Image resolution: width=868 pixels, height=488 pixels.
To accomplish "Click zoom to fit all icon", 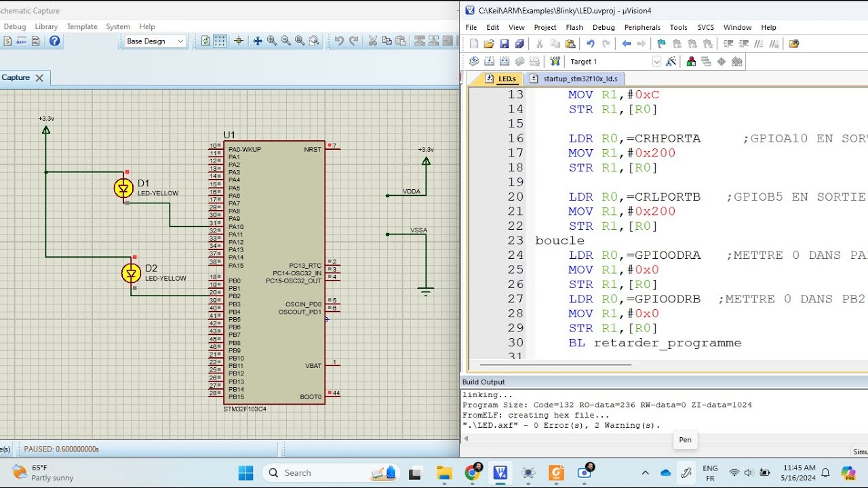I will click(x=300, y=41).
